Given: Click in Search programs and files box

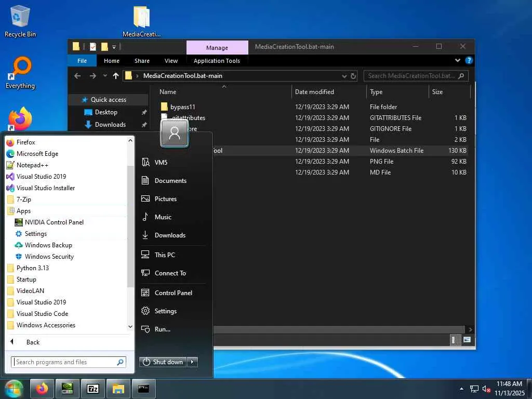Looking at the screenshot, I should [x=69, y=362].
